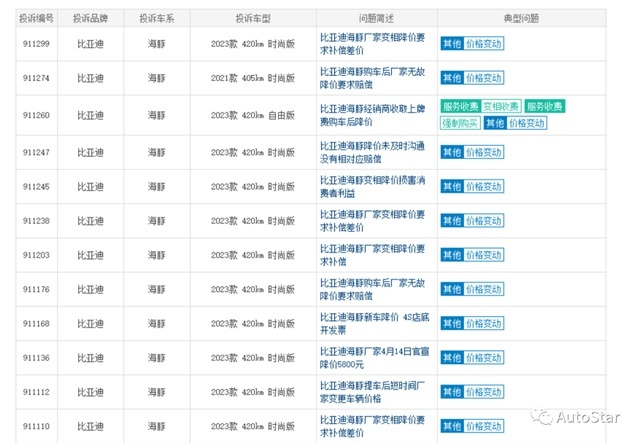Screen dimensions: 640x443
Task: Open complaint description link for 911274
Action: tap(372, 78)
